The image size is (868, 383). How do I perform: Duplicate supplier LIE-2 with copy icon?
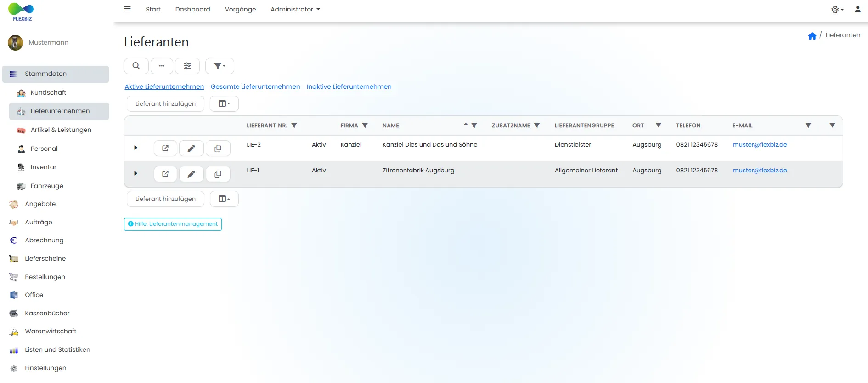[x=218, y=148]
